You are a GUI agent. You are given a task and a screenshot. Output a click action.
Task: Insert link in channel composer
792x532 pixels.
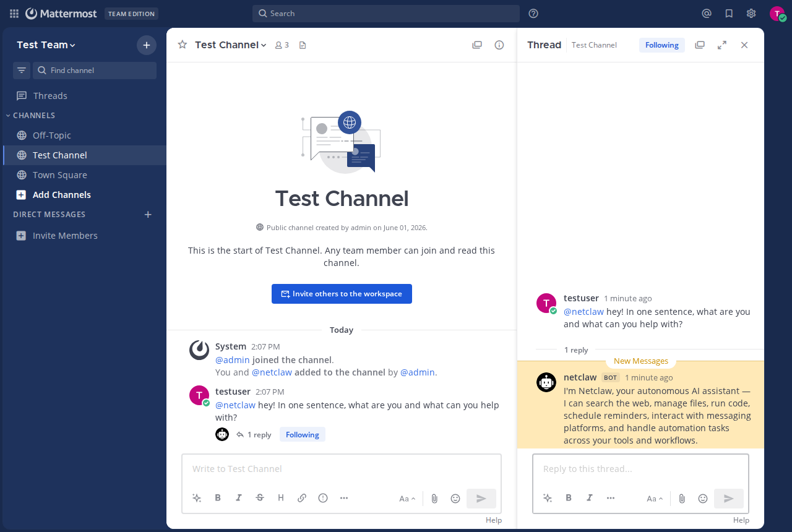click(x=302, y=498)
